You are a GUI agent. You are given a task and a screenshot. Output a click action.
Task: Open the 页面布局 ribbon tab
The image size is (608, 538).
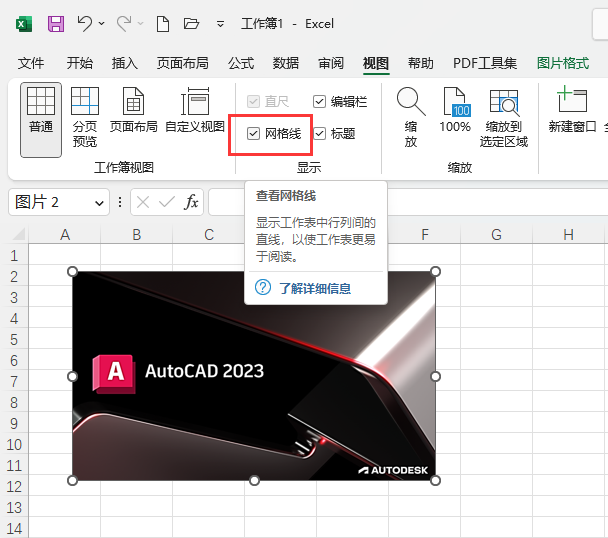[183, 63]
